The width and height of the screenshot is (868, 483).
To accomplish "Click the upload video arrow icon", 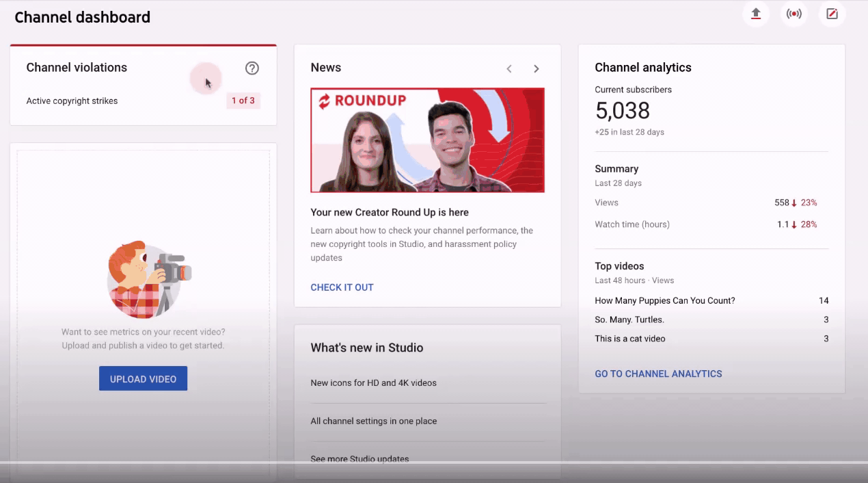I will coord(755,14).
